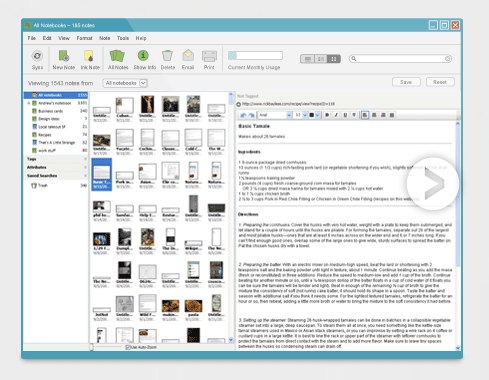The height and width of the screenshot is (380, 489).
Task: Open the Format menu
Action: click(84, 38)
